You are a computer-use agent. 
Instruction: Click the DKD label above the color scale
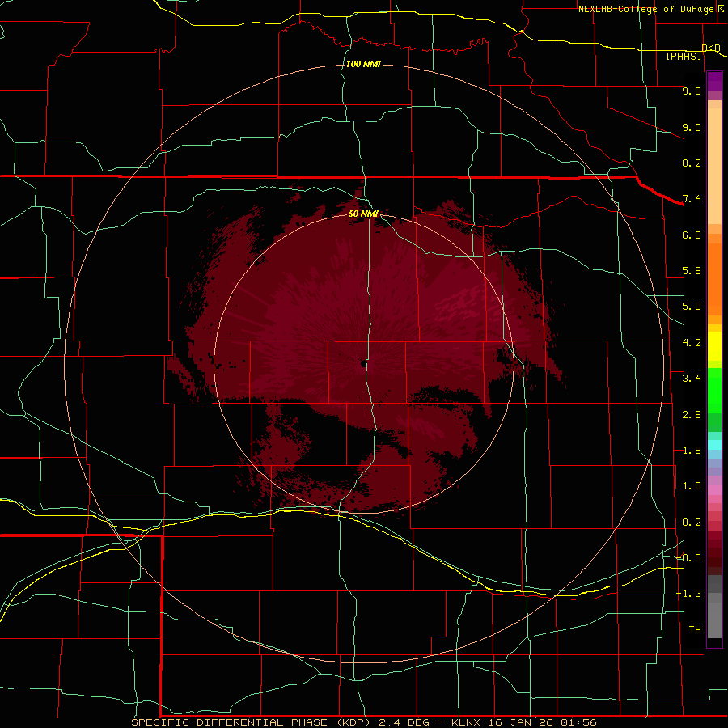pos(711,48)
